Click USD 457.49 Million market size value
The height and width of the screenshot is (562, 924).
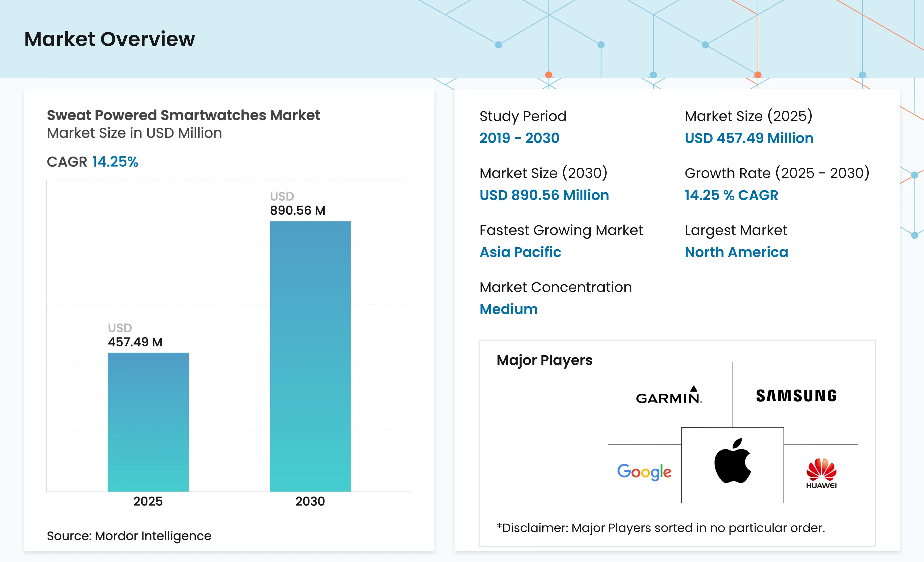pos(749,138)
